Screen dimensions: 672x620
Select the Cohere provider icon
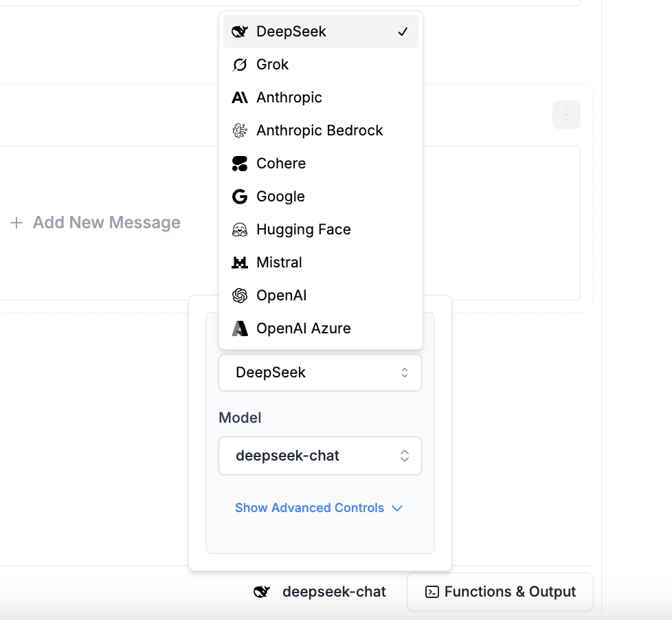click(239, 163)
